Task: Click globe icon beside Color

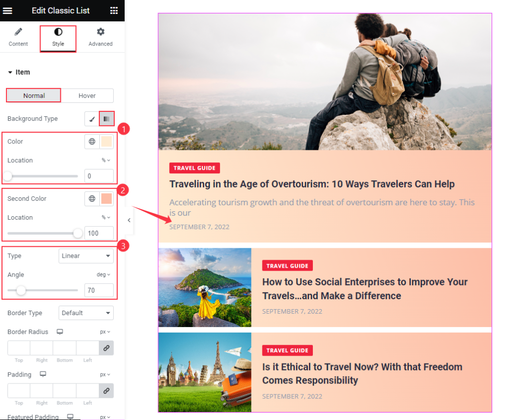Action: pos(92,141)
